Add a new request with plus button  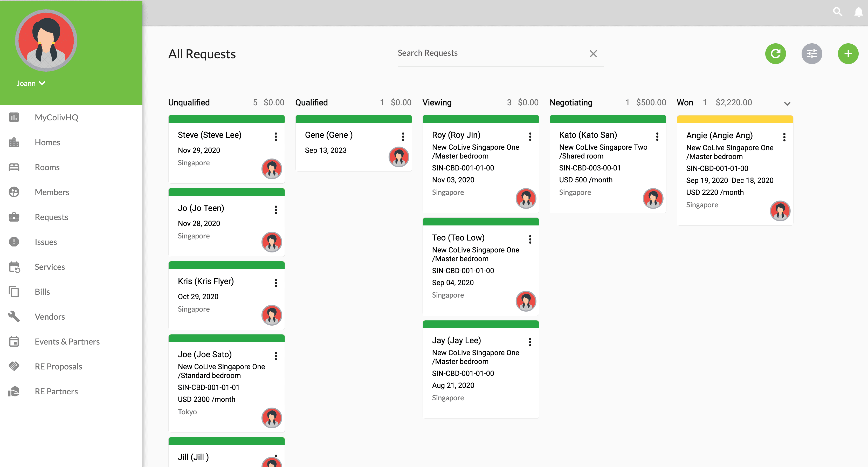click(848, 53)
